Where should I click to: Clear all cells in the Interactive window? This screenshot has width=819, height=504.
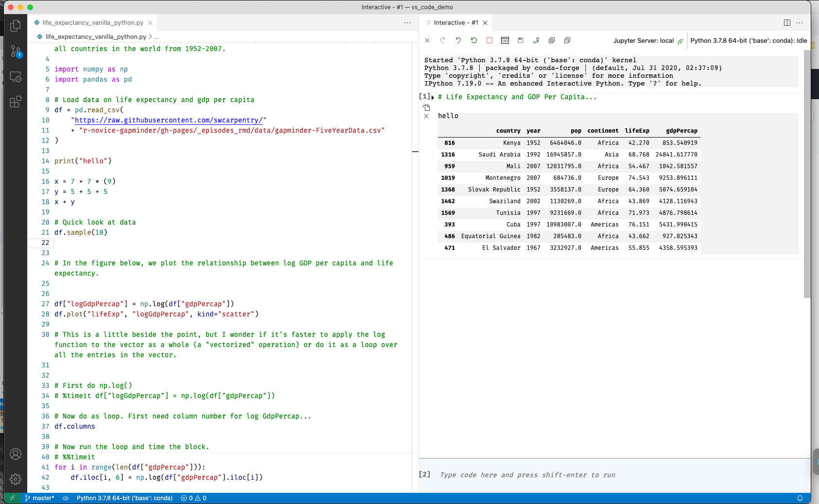[428, 40]
